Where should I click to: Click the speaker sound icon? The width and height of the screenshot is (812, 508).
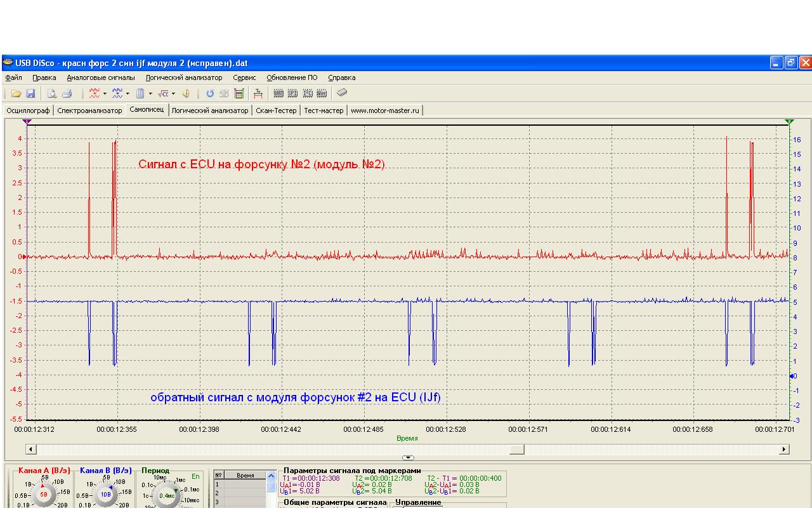pyautogui.click(x=186, y=93)
